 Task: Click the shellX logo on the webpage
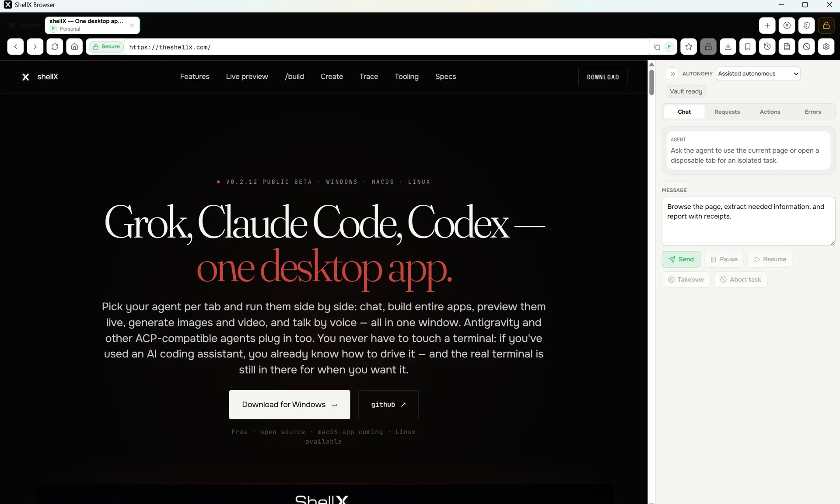pos(40,77)
